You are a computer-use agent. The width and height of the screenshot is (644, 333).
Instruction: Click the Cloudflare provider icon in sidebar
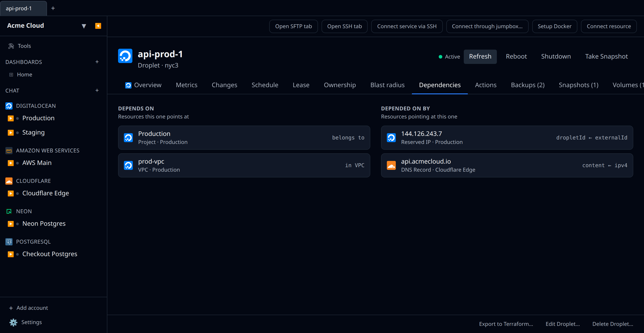click(x=9, y=181)
